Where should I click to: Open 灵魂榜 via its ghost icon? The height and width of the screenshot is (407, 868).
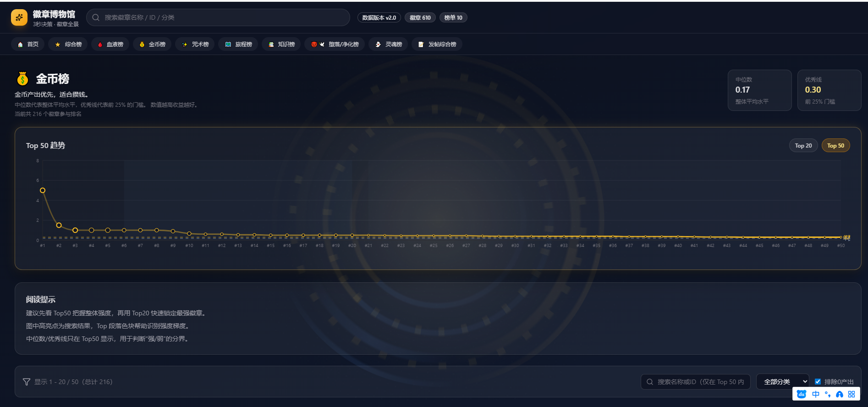(378, 44)
